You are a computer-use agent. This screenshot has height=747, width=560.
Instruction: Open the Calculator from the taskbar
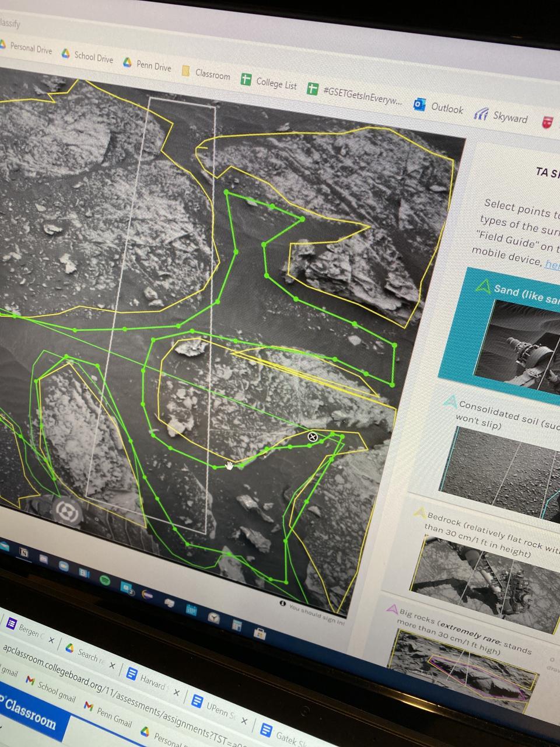point(236,626)
